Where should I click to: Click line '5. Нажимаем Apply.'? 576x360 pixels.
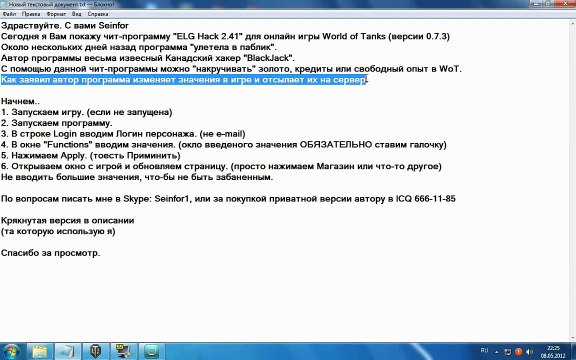tap(90, 155)
